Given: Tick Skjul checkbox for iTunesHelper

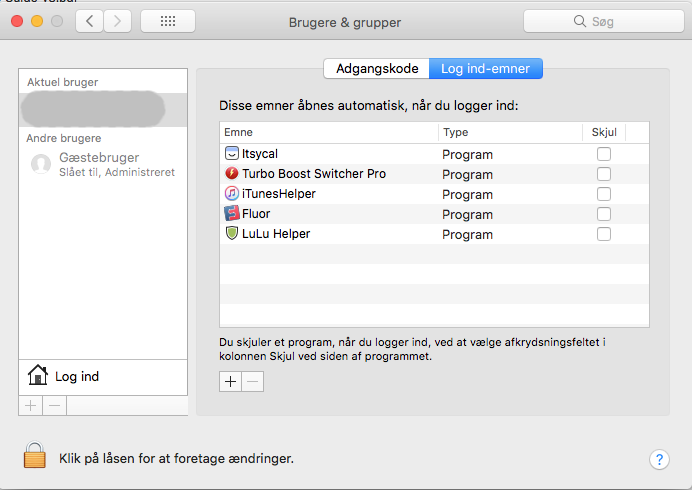Looking at the screenshot, I should (x=604, y=194).
